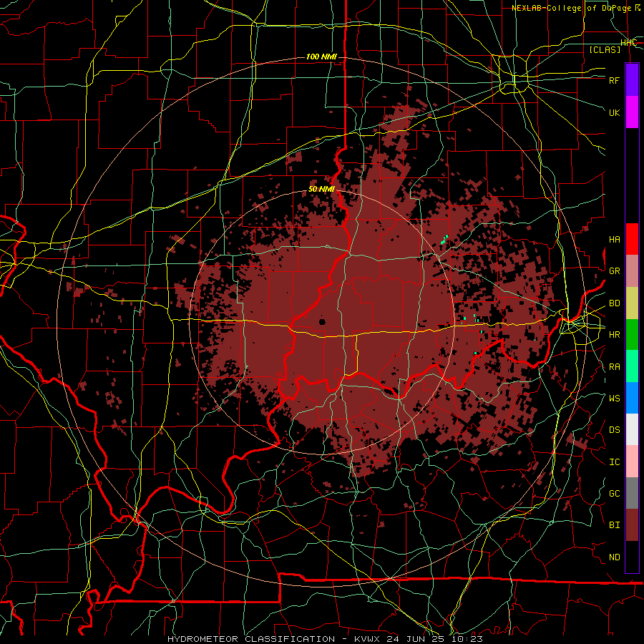Click the "GC" legend label

tap(615, 494)
